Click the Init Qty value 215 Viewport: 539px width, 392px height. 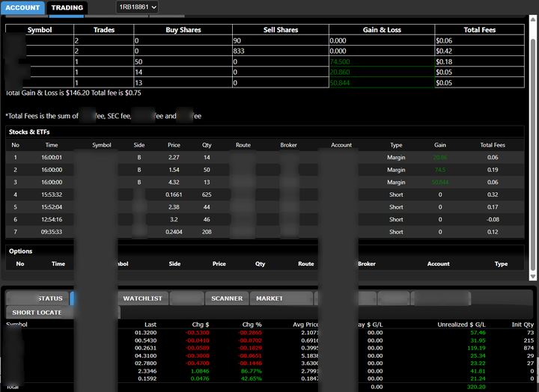click(x=529, y=340)
